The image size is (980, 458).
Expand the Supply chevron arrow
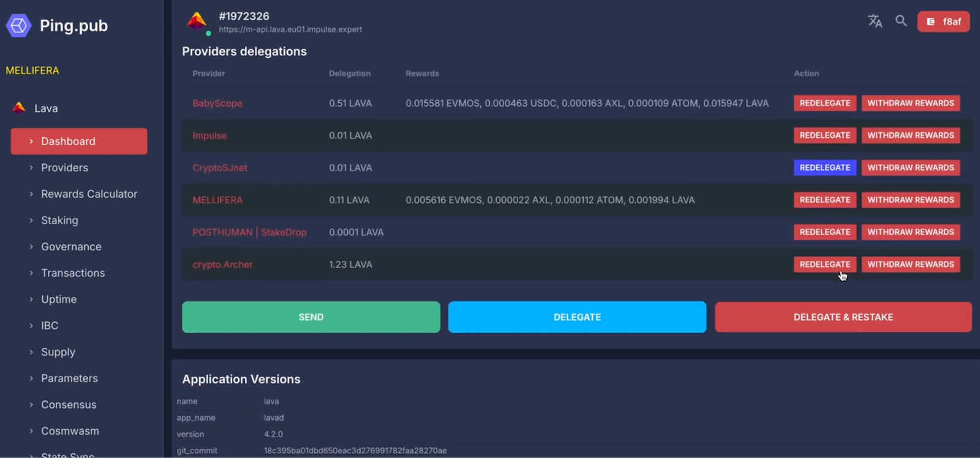(31, 352)
